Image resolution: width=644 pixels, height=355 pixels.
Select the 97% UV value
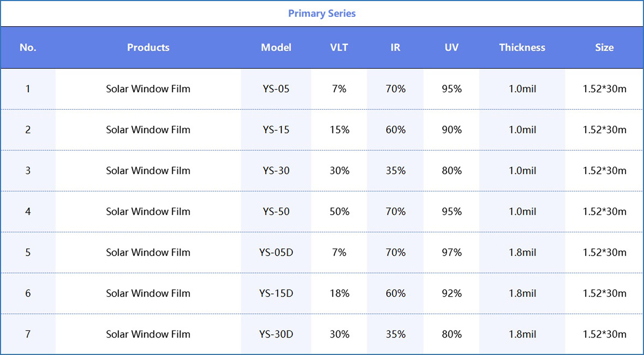(x=452, y=252)
